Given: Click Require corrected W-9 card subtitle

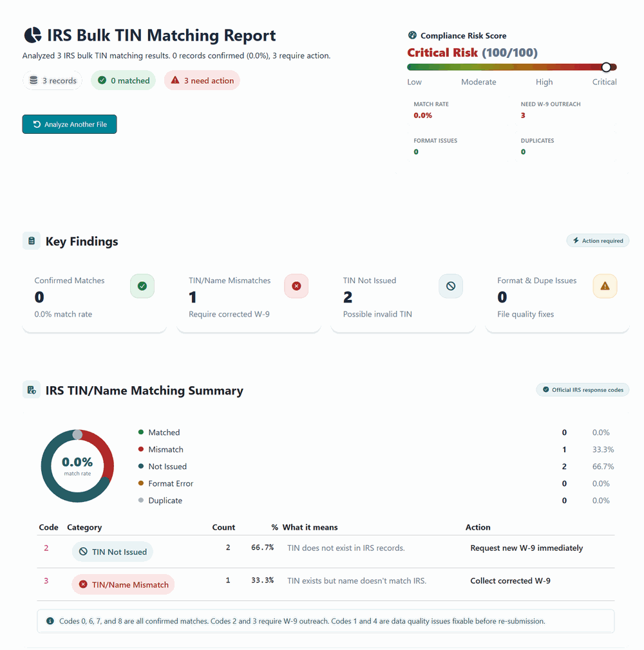Looking at the screenshot, I should pyautogui.click(x=229, y=314).
